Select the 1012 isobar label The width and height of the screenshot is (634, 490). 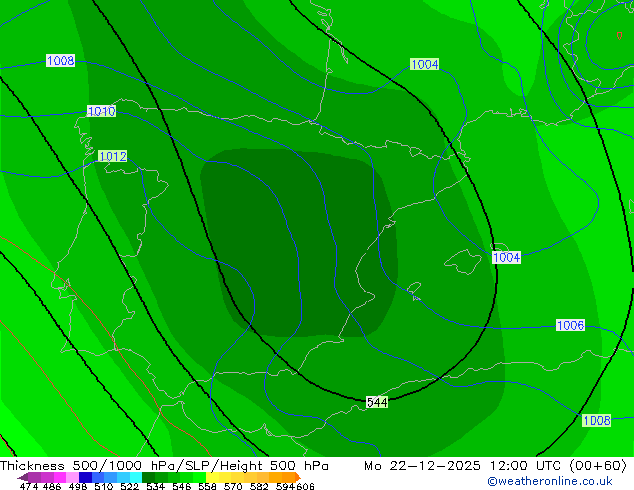(112, 156)
